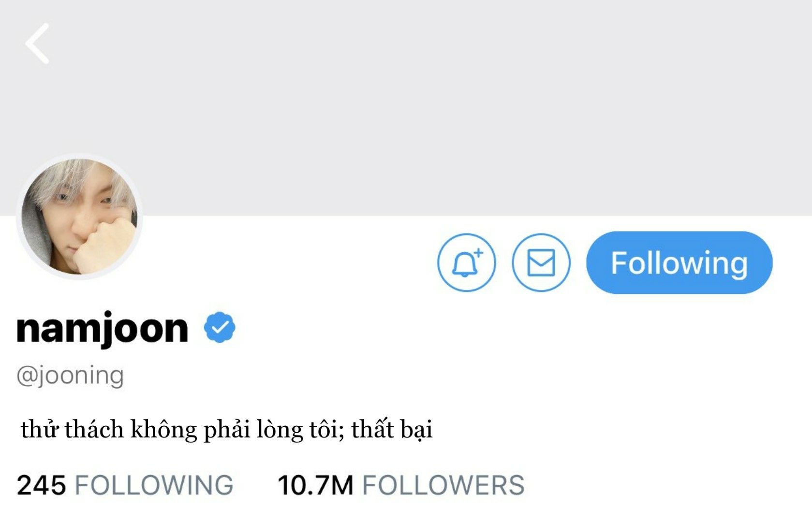Unfollow using the Following button

[679, 262]
